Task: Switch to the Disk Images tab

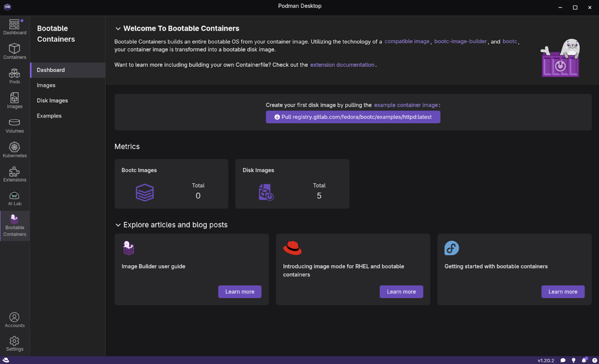Action: (x=52, y=101)
